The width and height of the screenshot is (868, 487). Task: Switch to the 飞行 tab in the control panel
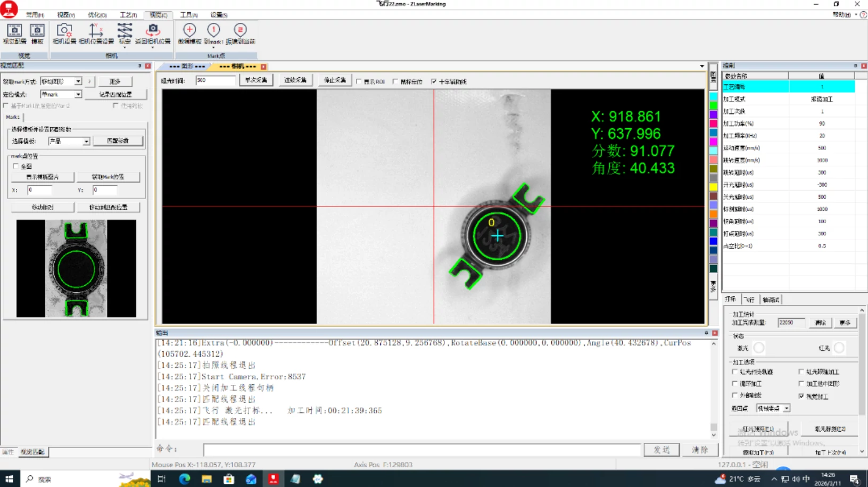[x=749, y=300]
